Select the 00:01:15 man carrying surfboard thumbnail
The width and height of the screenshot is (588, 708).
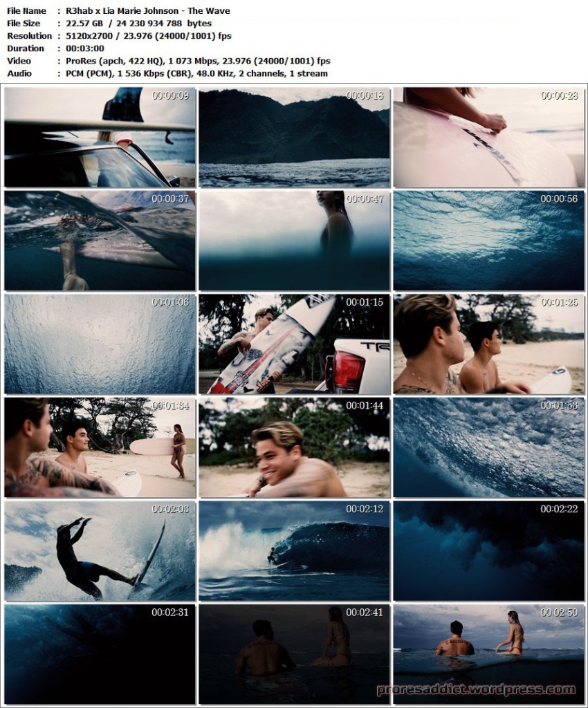(x=294, y=344)
